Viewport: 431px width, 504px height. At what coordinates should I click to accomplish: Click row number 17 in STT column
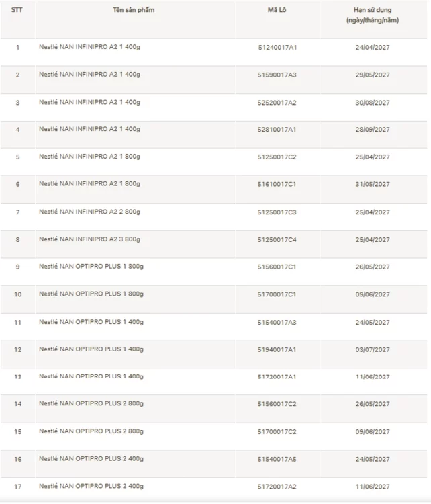(17, 487)
